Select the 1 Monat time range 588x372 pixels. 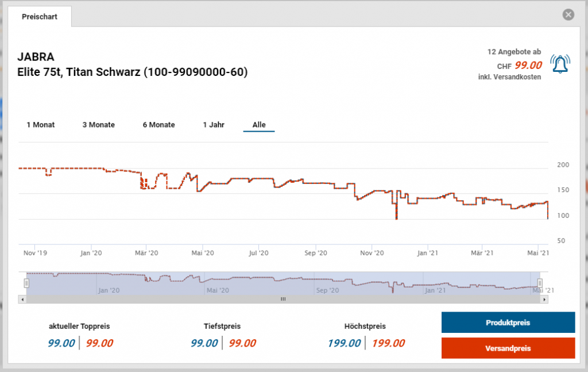[41, 125]
